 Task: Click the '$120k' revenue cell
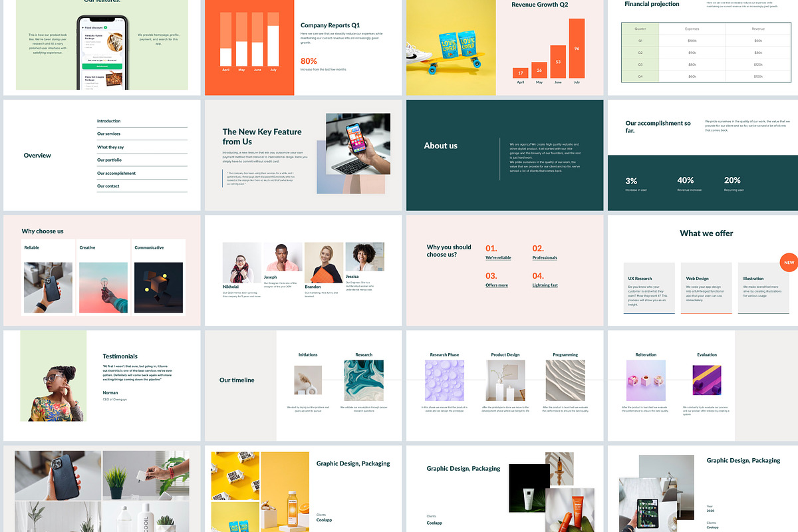(x=758, y=65)
